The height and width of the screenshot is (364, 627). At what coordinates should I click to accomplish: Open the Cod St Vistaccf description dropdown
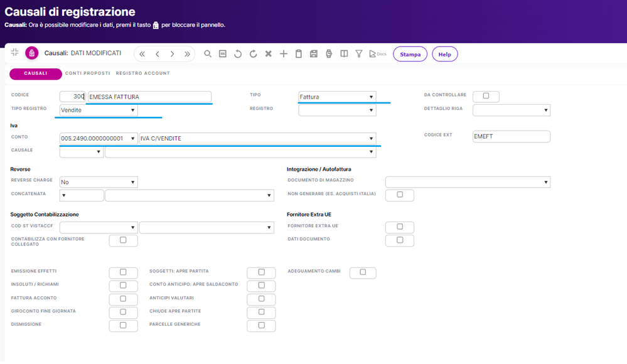206,227
